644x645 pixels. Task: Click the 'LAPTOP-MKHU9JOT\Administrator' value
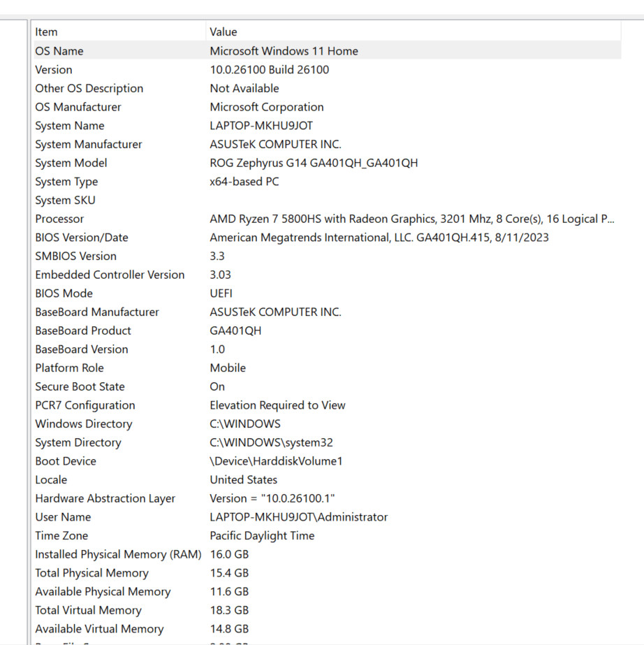tap(298, 517)
